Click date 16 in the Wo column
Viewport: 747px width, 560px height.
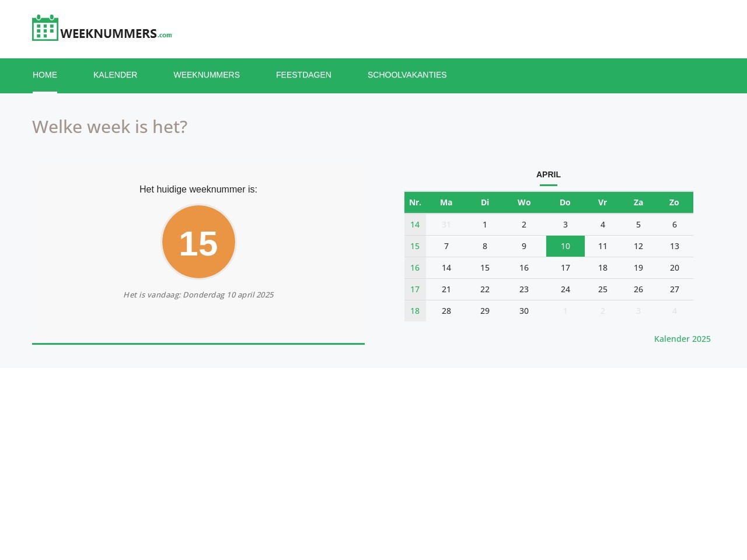[524, 268]
